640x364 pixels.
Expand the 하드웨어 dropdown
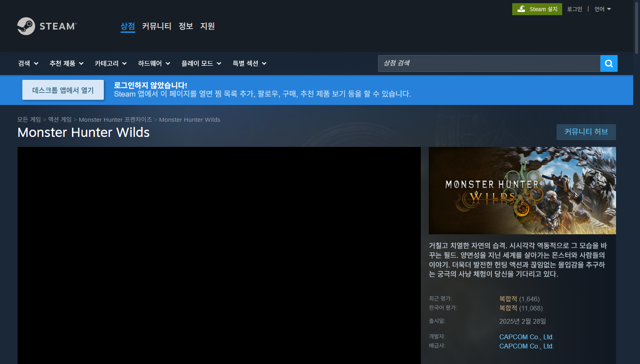154,63
